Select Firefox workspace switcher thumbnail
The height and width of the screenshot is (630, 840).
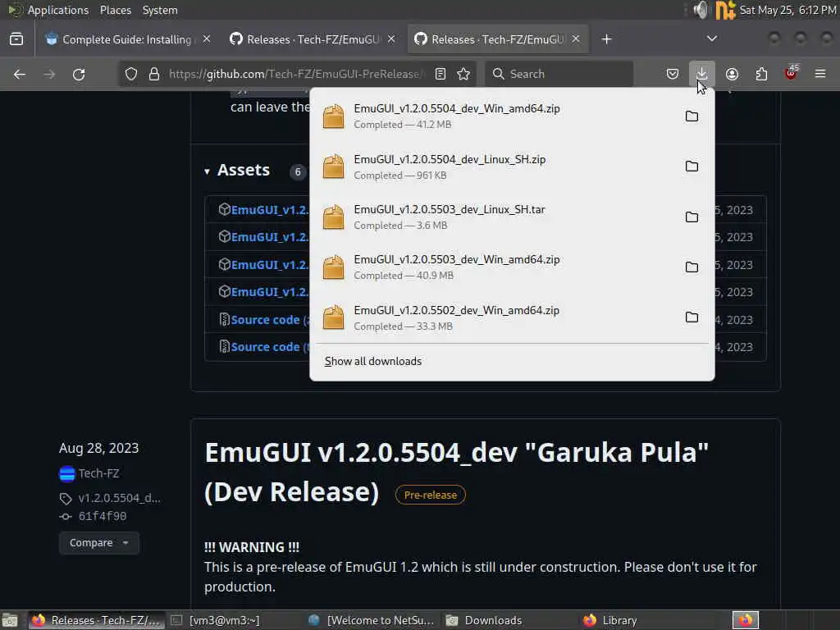[x=746, y=620]
